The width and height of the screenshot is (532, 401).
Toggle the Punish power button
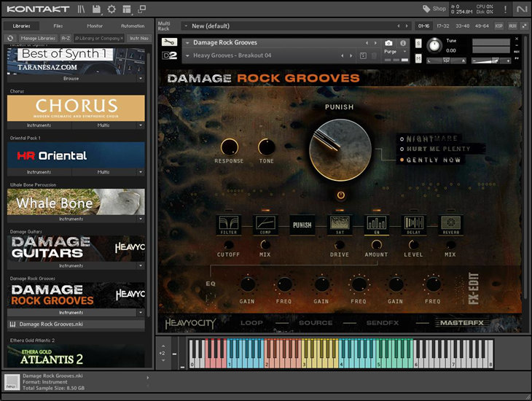[x=340, y=195]
